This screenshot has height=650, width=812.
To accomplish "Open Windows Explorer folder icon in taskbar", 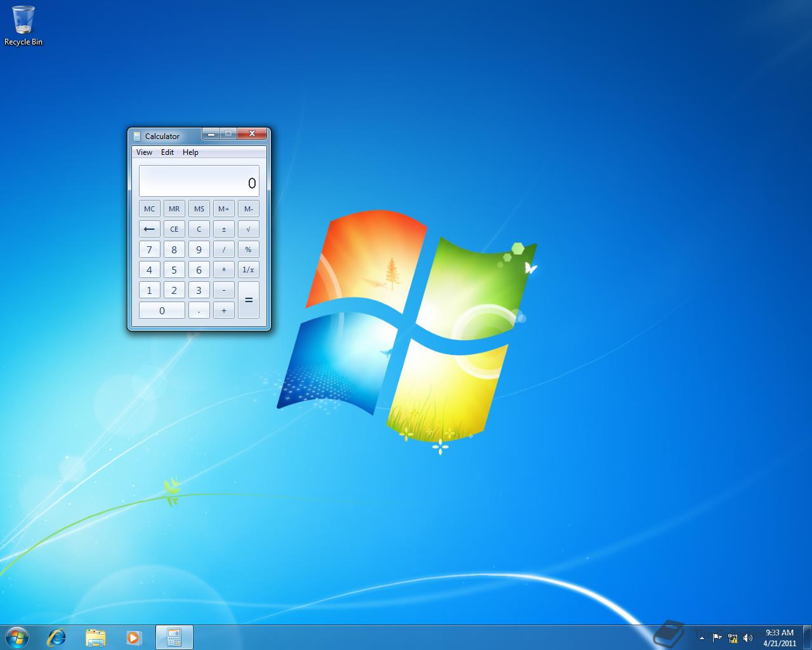I will [95, 637].
